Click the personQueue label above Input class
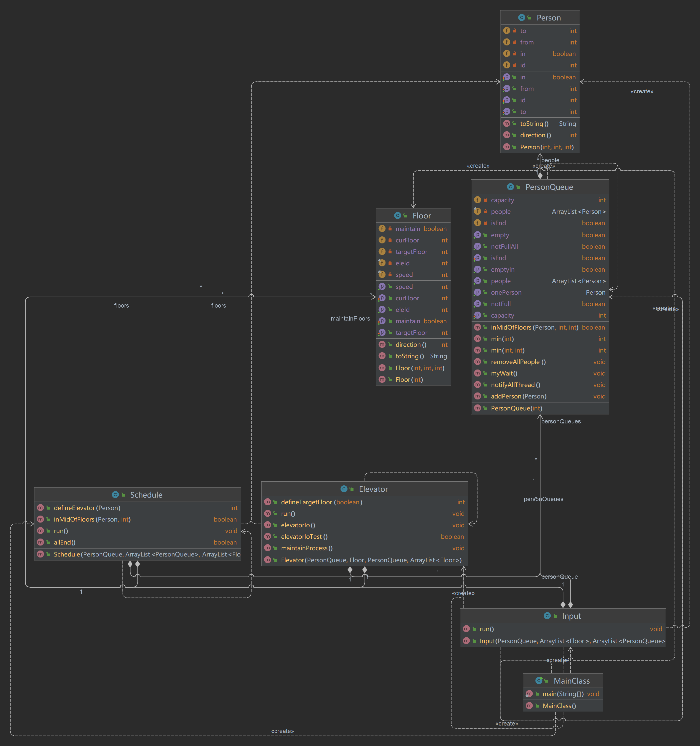This screenshot has height=746, width=700. pos(559,577)
